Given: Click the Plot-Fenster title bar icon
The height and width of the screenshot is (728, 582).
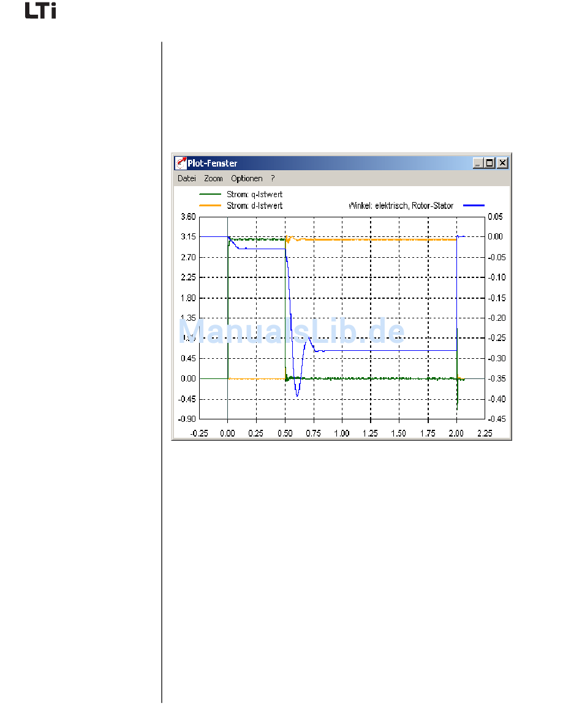Looking at the screenshot, I should (181, 163).
